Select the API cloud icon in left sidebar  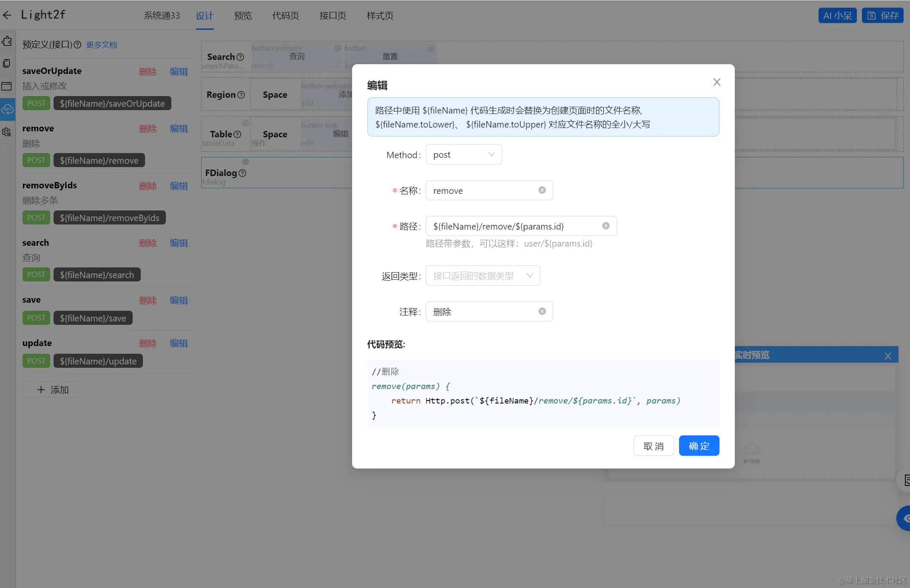[x=7, y=109]
